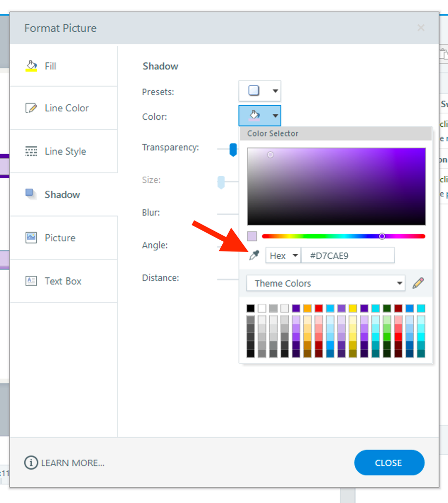This screenshot has width=448, height=503.
Task: Click the hue rainbow slider handle
Action: [382, 236]
